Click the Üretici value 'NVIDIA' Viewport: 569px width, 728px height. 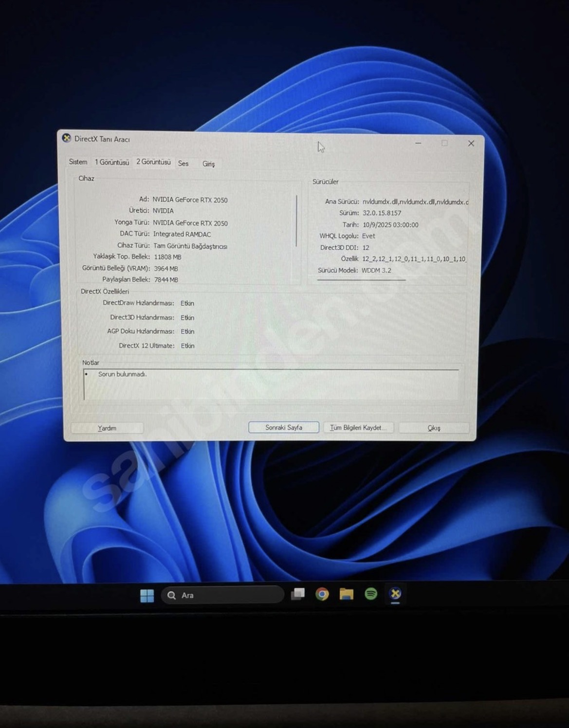tap(163, 211)
